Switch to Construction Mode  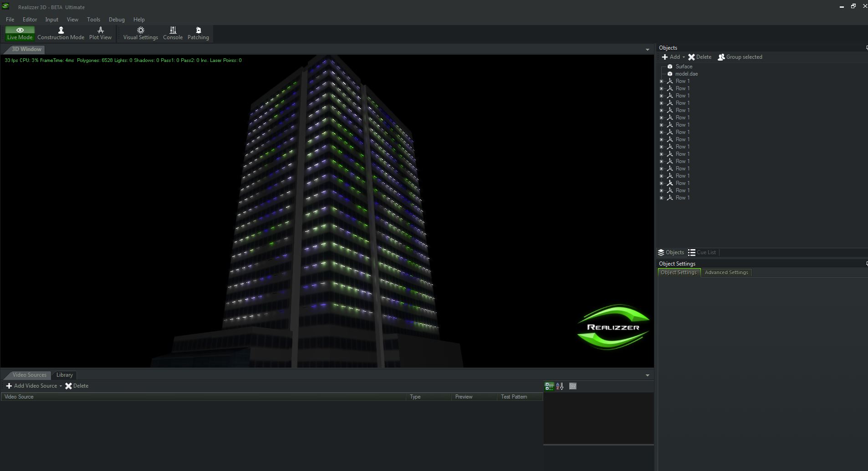(61, 34)
